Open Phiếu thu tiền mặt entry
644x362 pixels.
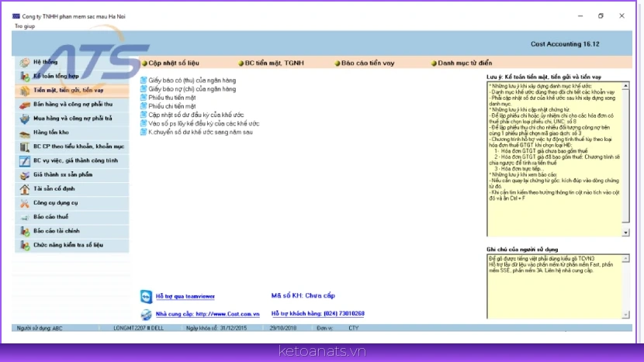click(172, 98)
